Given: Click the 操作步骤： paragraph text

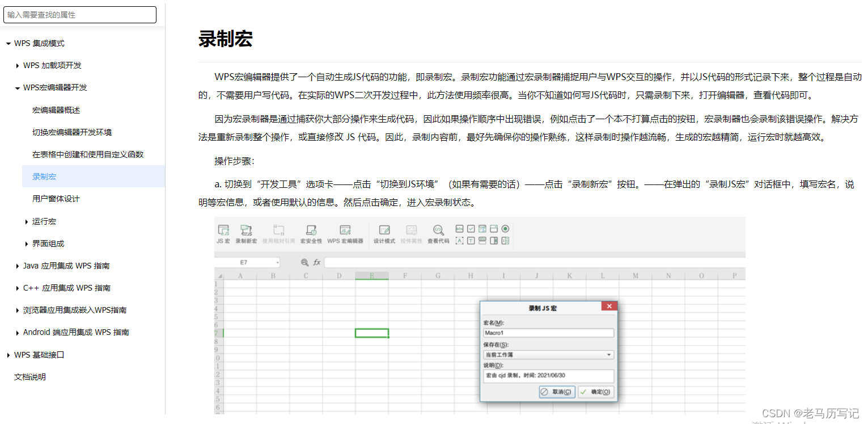Looking at the screenshot, I should (235, 161).
